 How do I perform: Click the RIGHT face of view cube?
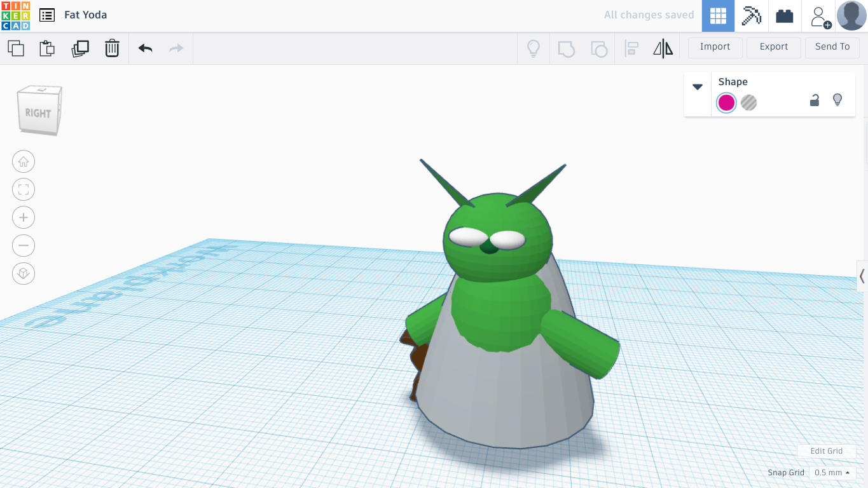(x=38, y=113)
